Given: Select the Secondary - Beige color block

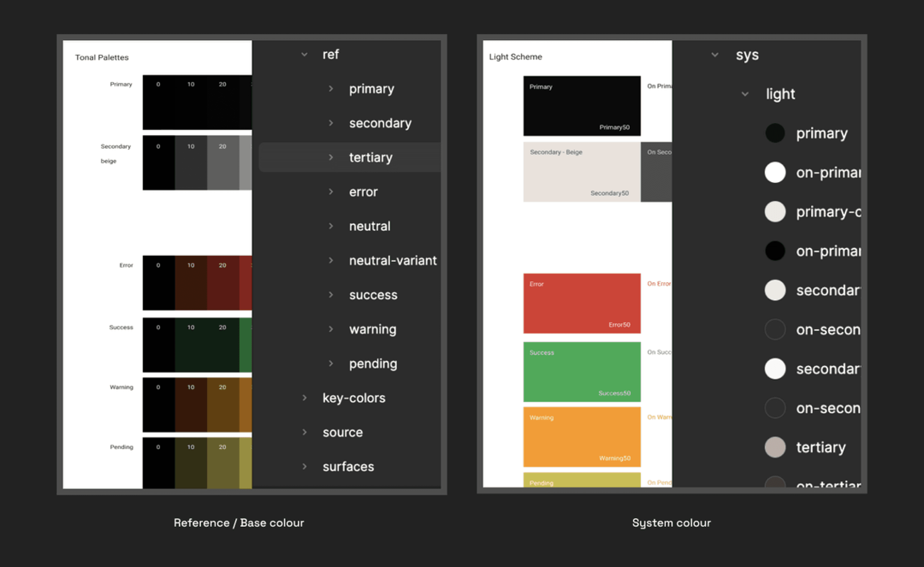Looking at the screenshot, I should (582, 172).
